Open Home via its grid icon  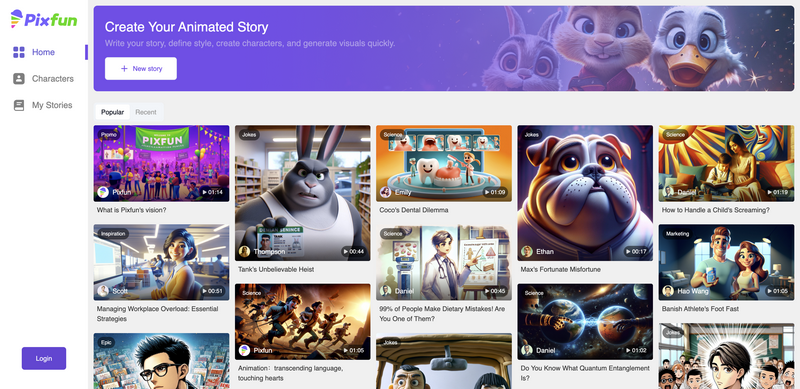point(19,52)
